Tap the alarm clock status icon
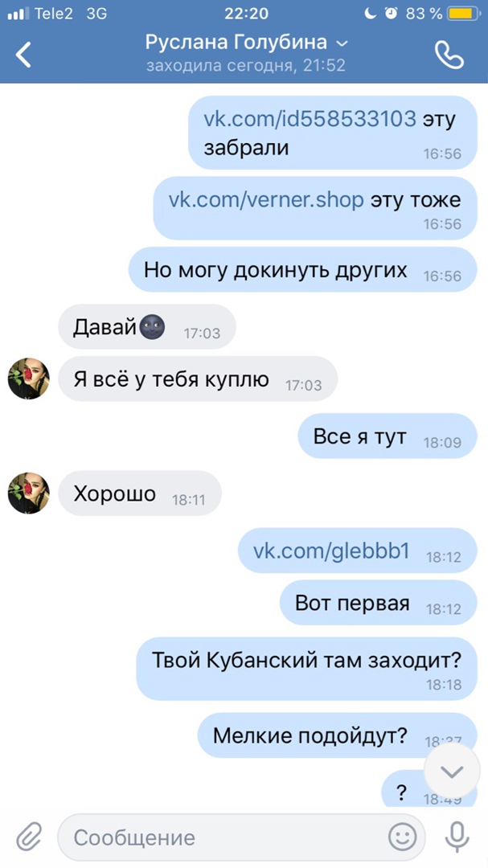Screen dimensions: 488x868 tap(392, 14)
